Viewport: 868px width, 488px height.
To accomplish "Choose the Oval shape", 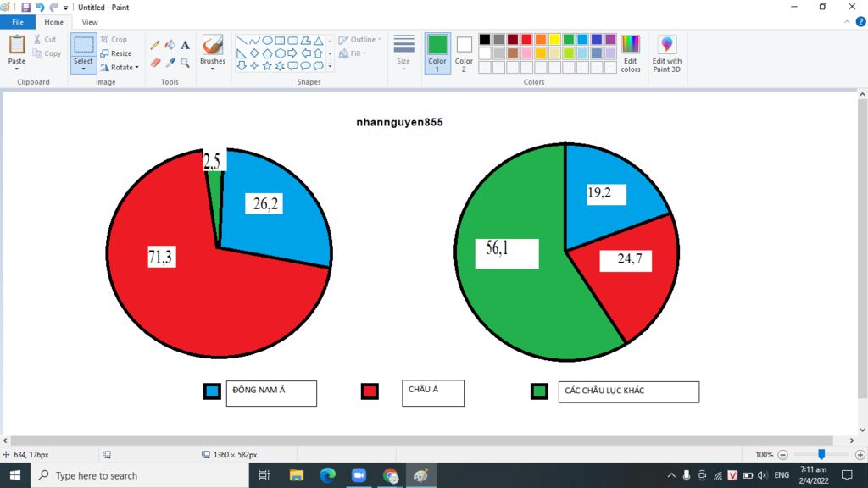I will click(267, 41).
